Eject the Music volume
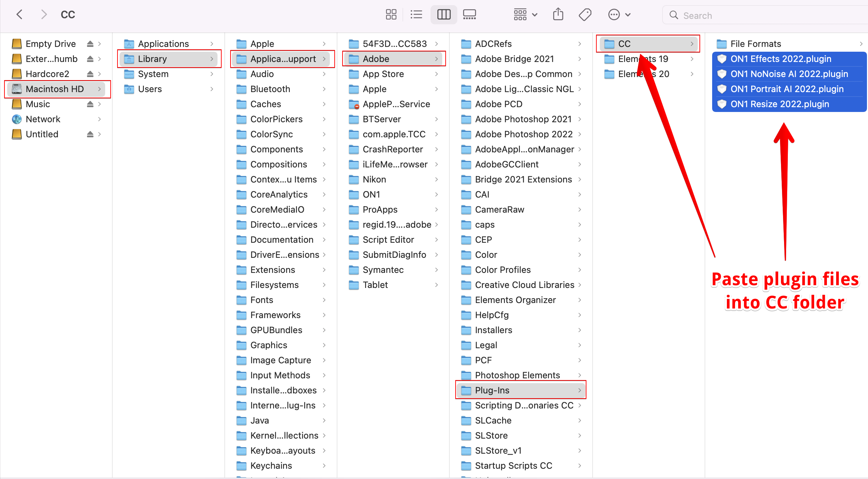This screenshot has width=868, height=479. tap(90, 104)
